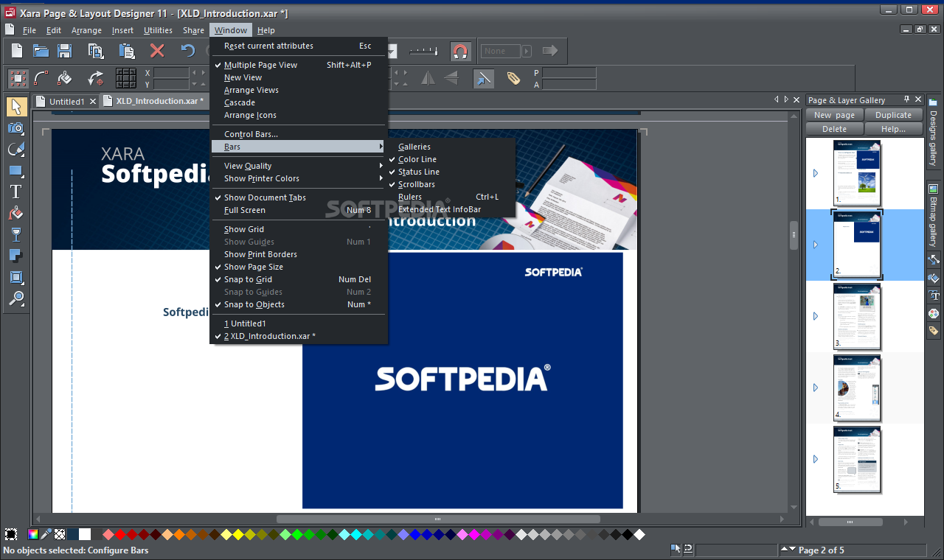Viewport: 944px width, 560px height.
Task: Expand page 3 layers in gallery
Action: pyautogui.click(x=816, y=316)
